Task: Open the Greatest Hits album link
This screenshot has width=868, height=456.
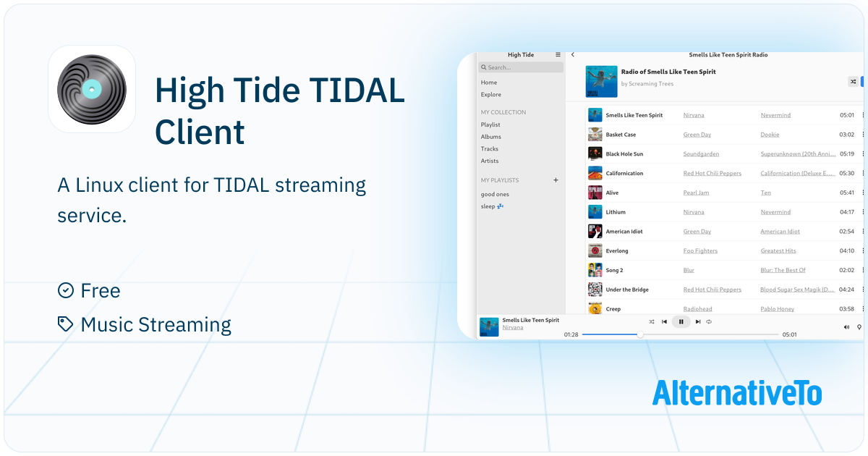Action: (x=778, y=251)
